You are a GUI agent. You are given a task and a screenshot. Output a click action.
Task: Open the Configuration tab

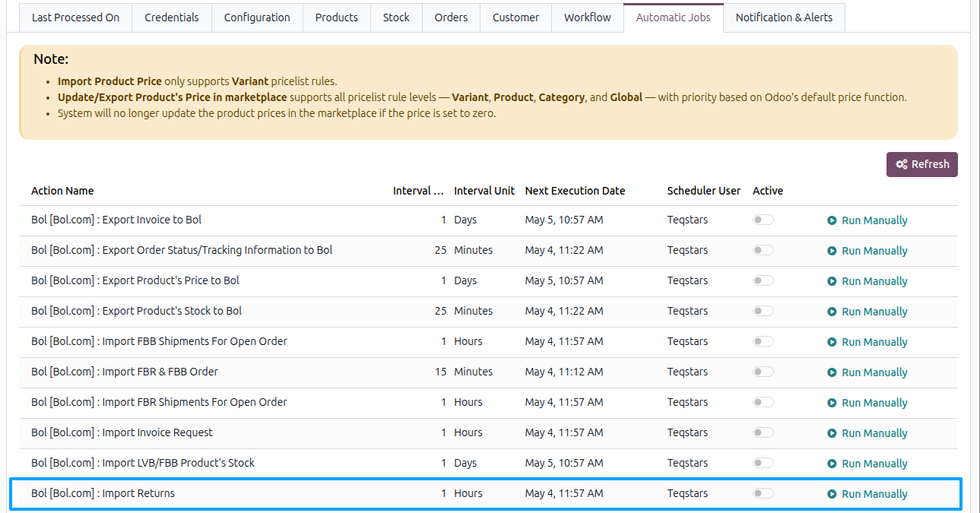[257, 17]
